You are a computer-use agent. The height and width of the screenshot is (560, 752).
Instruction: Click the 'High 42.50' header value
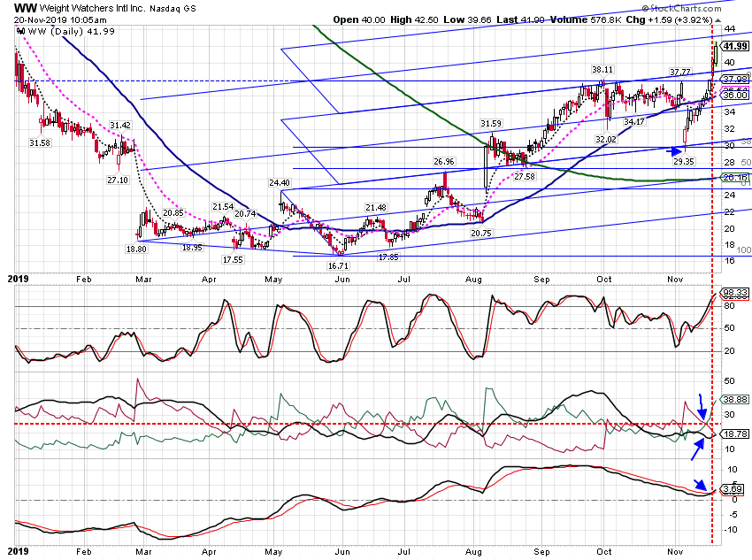414,19
